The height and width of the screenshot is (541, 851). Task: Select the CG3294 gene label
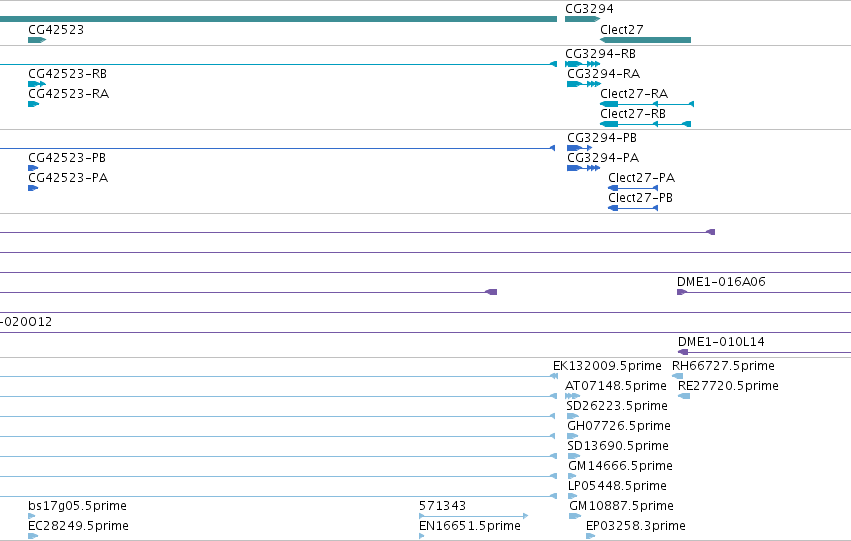[x=589, y=9]
